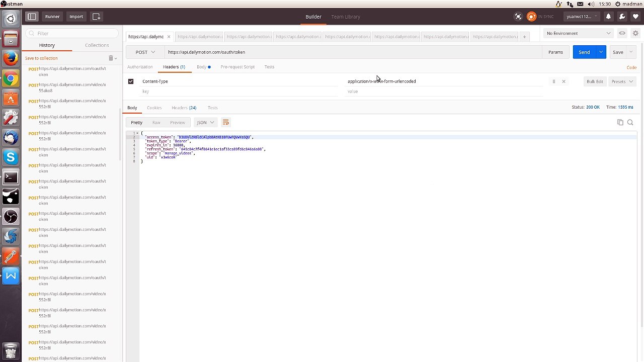Send the request with Send button
644x362 pixels.
point(584,52)
